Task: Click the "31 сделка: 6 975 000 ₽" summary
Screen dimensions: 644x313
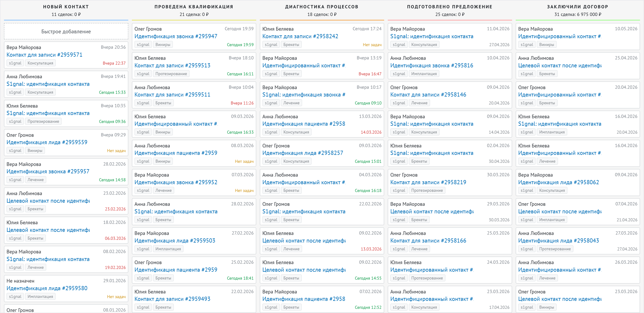Action: pos(578,14)
